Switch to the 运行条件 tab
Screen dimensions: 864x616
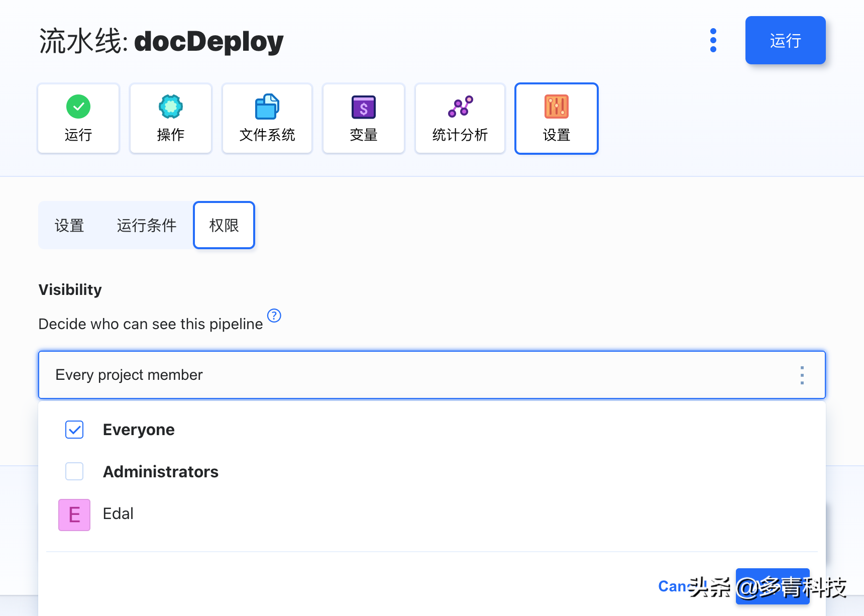pos(146,225)
